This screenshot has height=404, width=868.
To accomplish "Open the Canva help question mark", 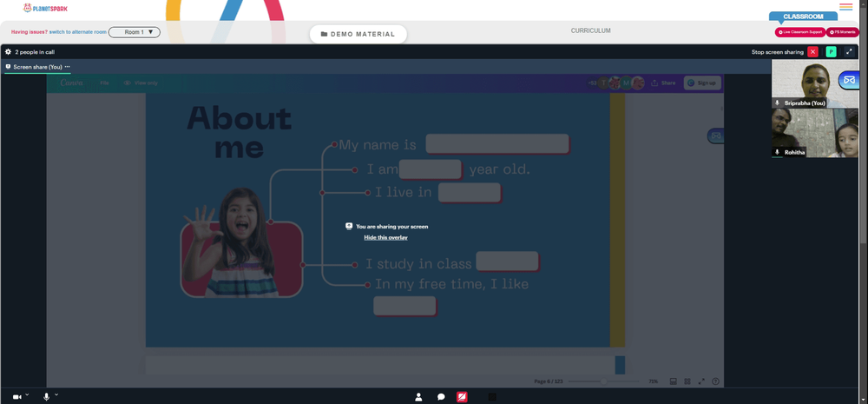I will (x=715, y=381).
